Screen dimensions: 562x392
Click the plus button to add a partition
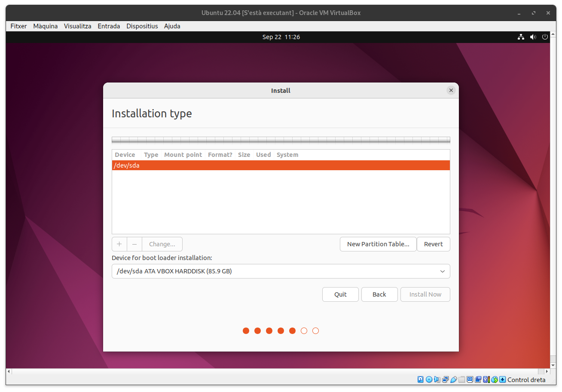[119, 244]
